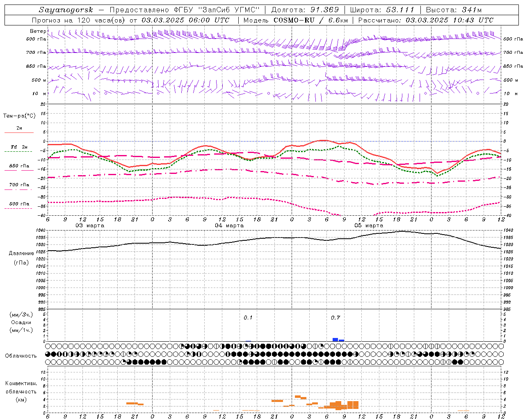
Task: Click the forecast start time 03.03.2025 06:00 UTC
Action: 185,20
